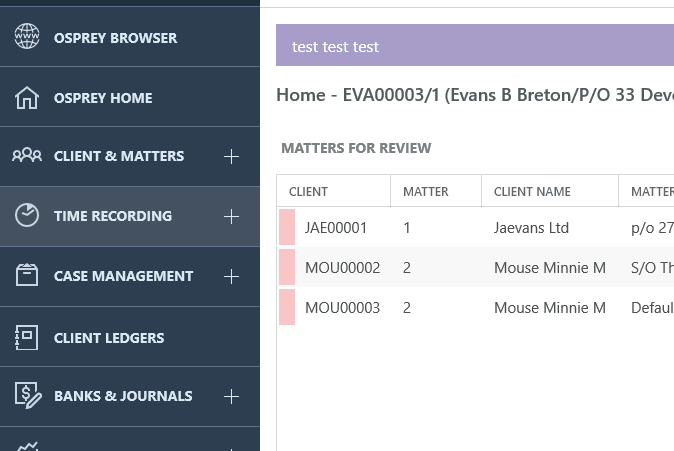Select client MOU00002
This screenshot has height=451, width=674.
tap(343, 268)
